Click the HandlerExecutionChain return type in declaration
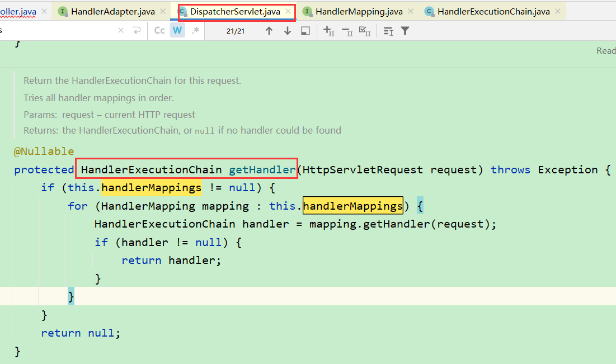The image size is (616, 364). [x=151, y=169]
